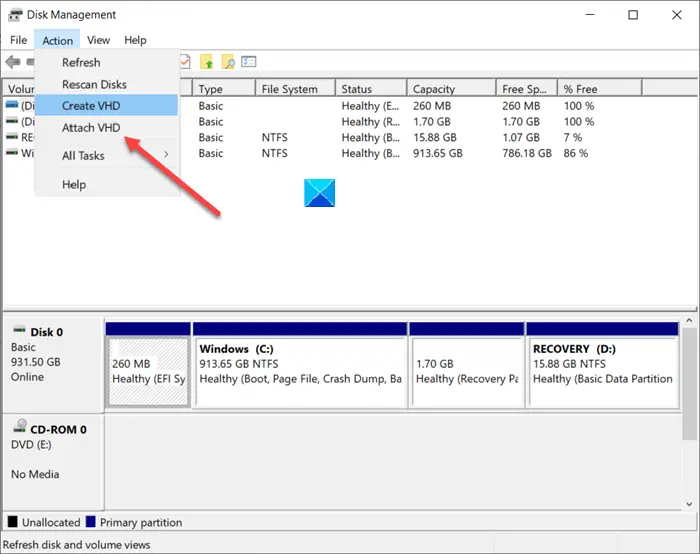Click the downward scroll arrow of disk pane
This screenshot has width=700, height=554.
pyautogui.click(x=689, y=504)
